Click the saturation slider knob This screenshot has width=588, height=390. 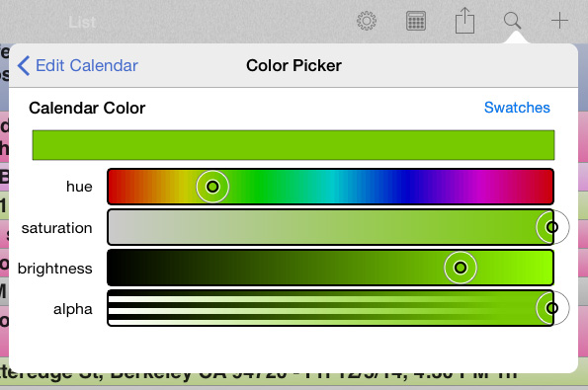tap(552, 227)
